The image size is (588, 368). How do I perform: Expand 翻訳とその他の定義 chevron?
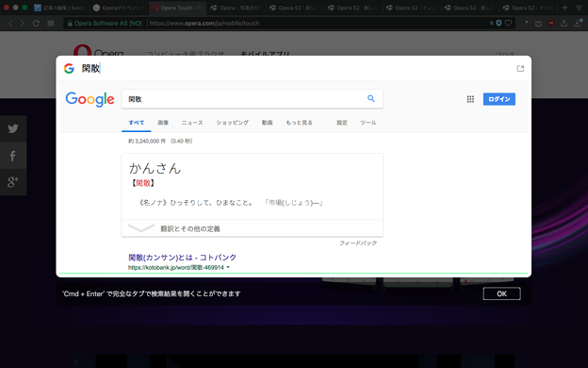141,228
